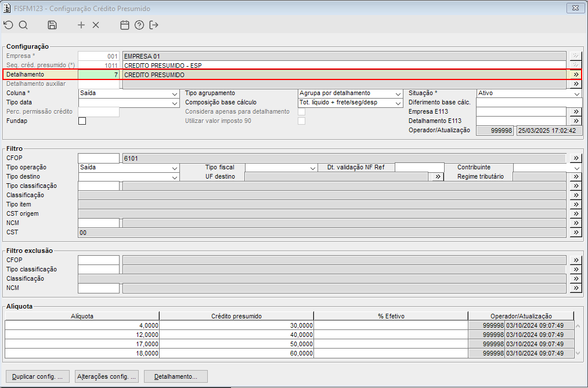Open the calendar toolbar icon

tap(124, 25)
